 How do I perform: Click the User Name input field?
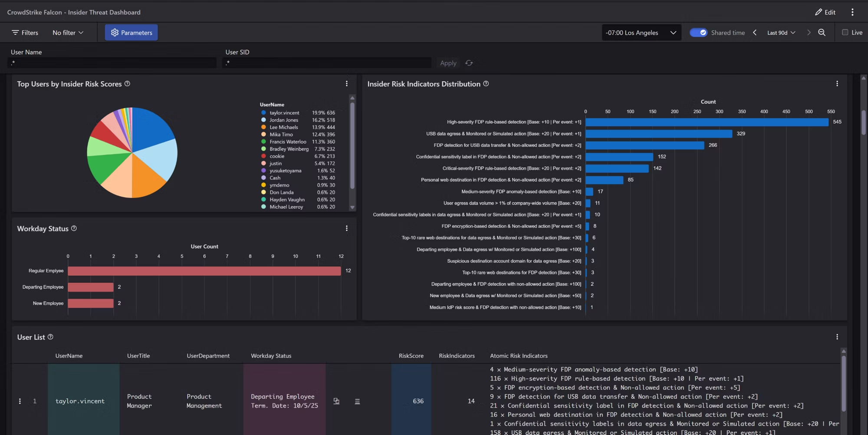coord(112,63)
